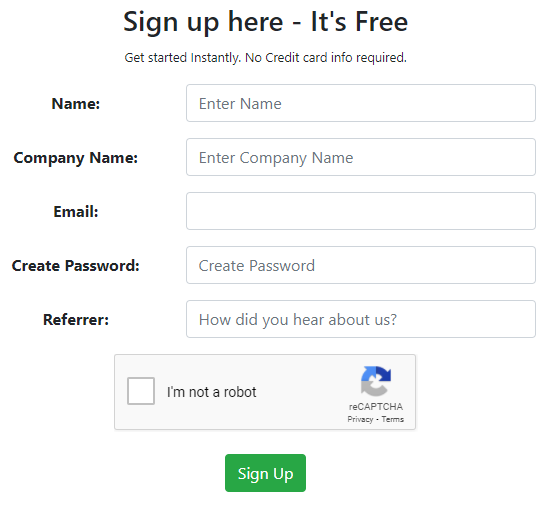Focus the Enter Name input field
554x506 pixels.
point(361,103)
